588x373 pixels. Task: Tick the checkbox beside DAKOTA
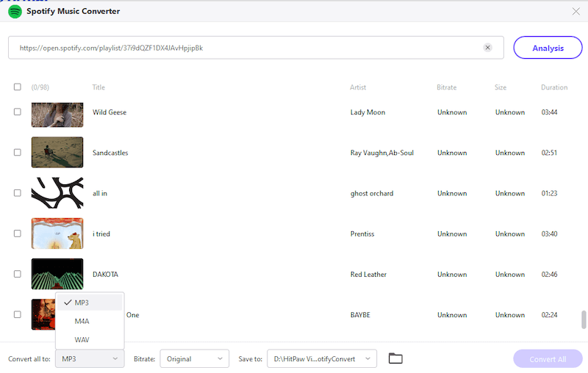[x=18, y=274]
